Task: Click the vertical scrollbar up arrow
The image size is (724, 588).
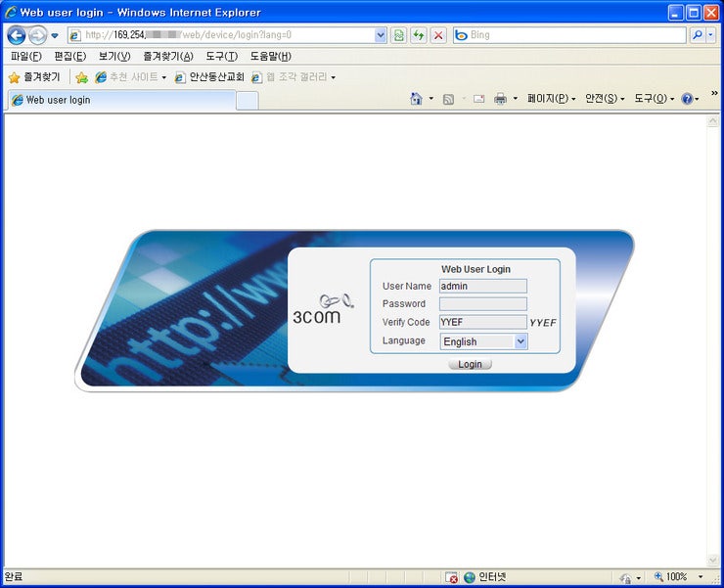Action: click(x=712, y=121)
